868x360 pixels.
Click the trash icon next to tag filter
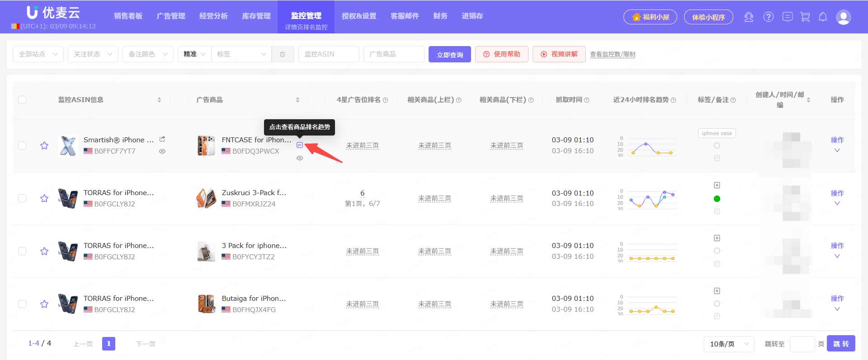tap(283, 54)
